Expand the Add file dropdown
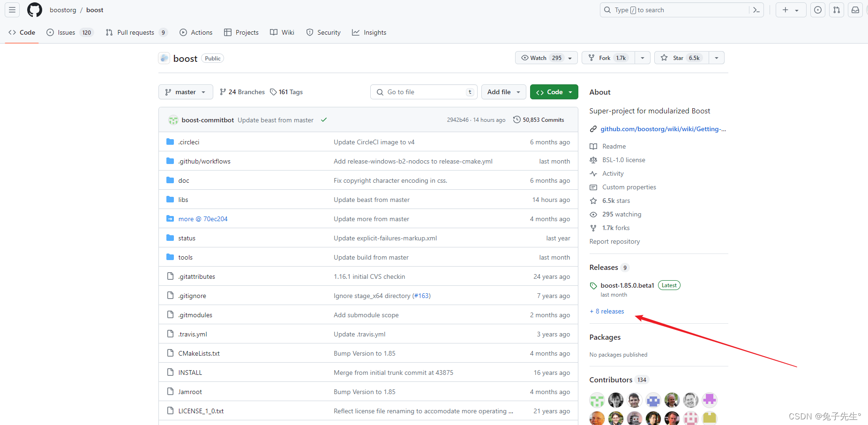 (x=504, y=92)
